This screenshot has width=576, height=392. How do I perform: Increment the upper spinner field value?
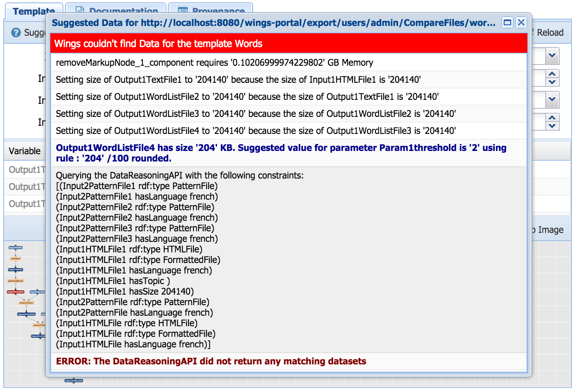point(552,74)
